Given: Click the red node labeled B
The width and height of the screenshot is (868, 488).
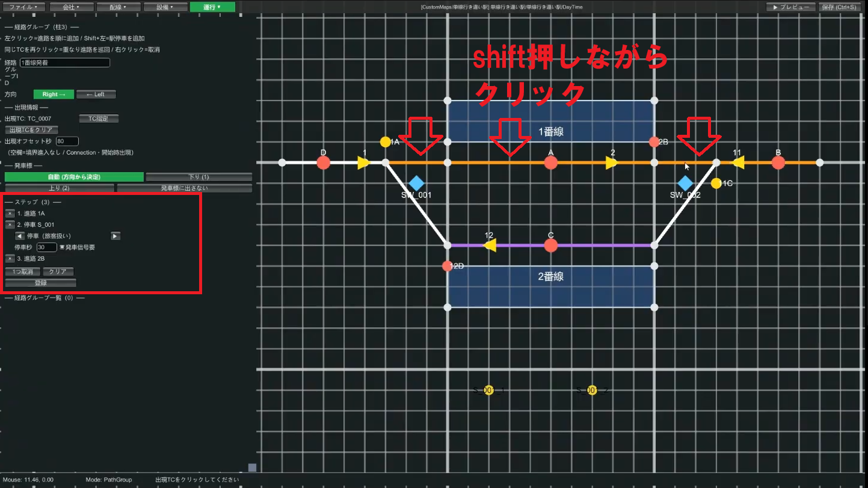Looking at the screenshot, I should (778, 162).
